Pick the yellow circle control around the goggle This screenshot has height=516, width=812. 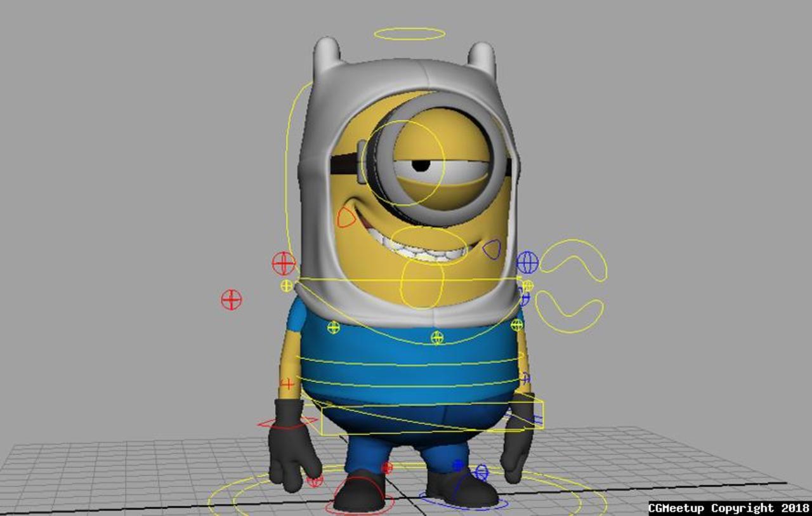point(403,162)
